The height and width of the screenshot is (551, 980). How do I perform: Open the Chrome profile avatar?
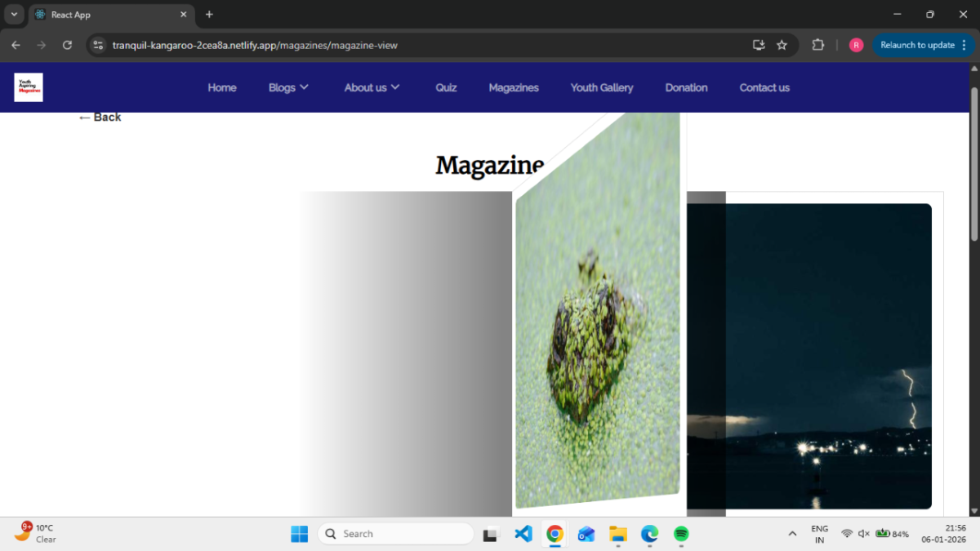tap(856, 45)
